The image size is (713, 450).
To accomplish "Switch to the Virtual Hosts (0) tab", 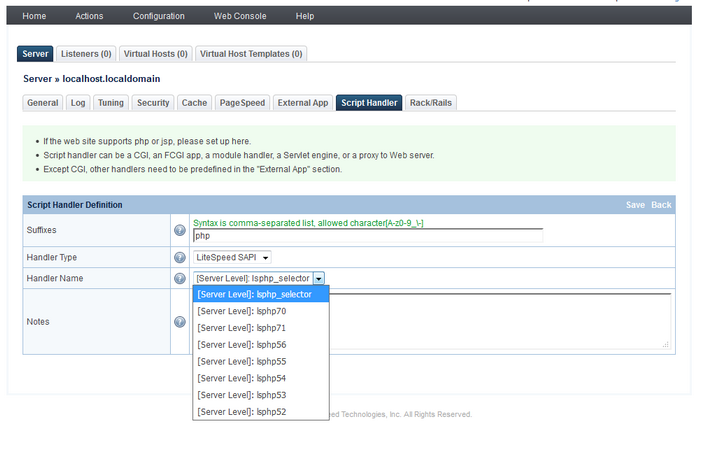I will [x=156, y=54].
